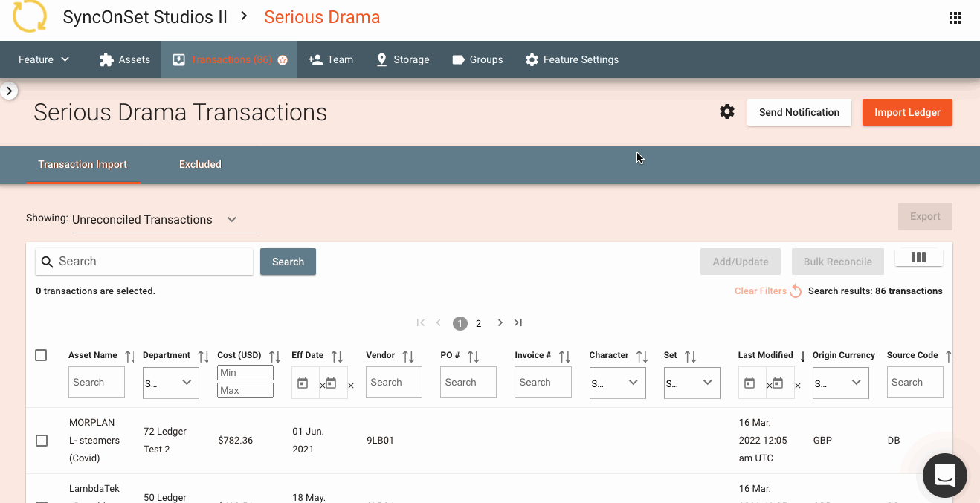Viewport: 980px width, 503px height.
Task: Open Last Modified end calendar picker
Action: pyautogui.click(x=778, y=383)
